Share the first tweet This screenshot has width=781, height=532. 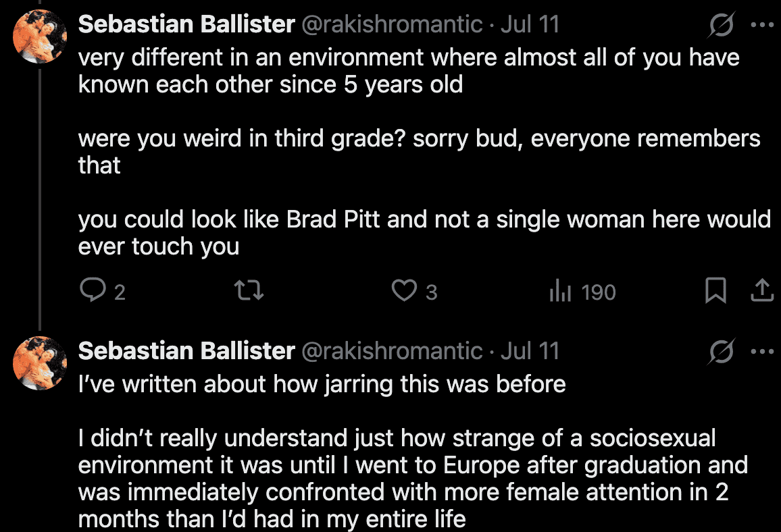761,291
